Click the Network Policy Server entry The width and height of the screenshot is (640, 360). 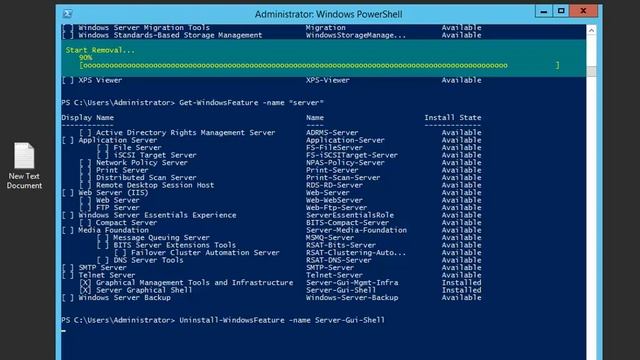pyautogui.click(x=142, y=162)
